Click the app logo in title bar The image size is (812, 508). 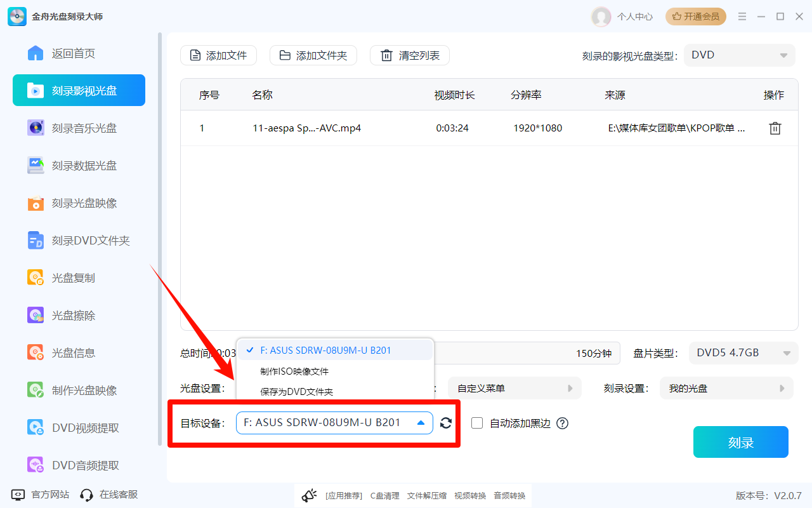[x=17, y=17]
